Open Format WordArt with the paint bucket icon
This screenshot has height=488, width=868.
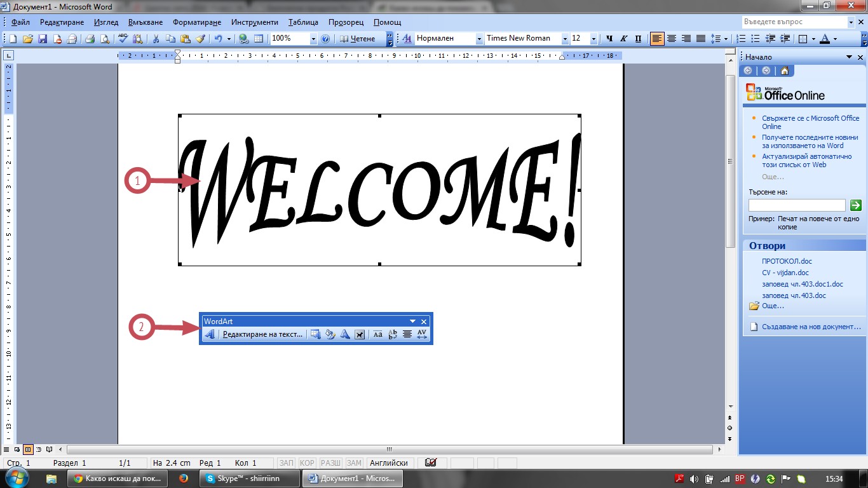pos(330,334)
